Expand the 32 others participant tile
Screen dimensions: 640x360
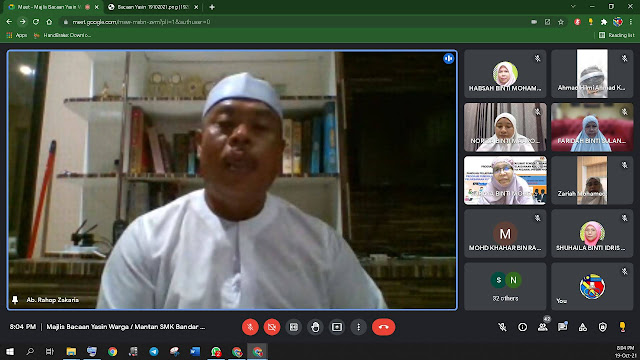pyautogui.click(x=505, y=286)
